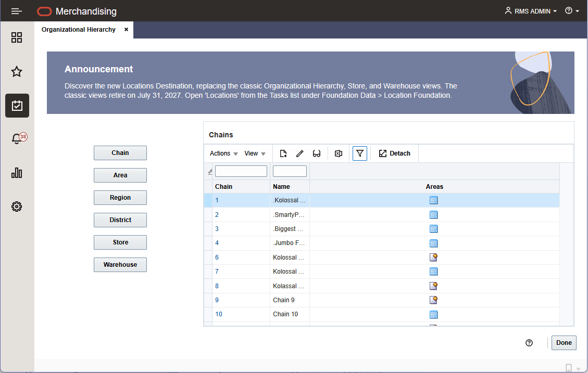The image size is (588, 373).
Task: Select chain number 7 link
Action: tap(217, 272)
